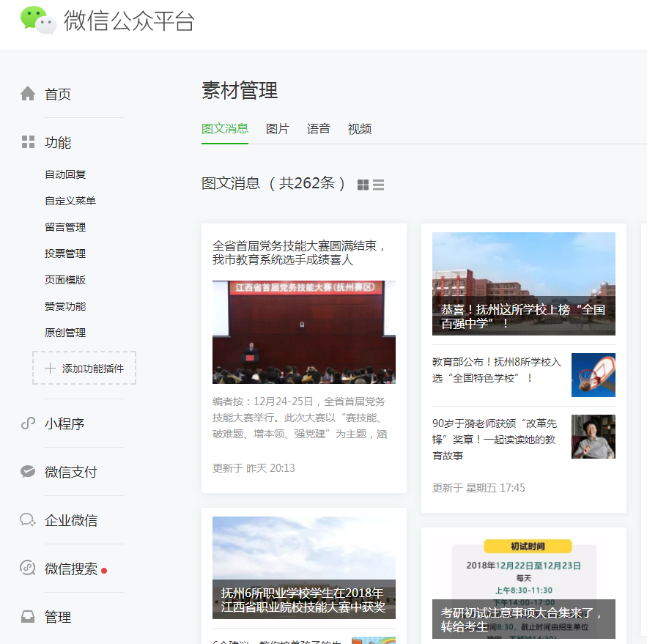Open article 90岁于漪老师获颁改革先锋奖章
Image resolution: width=647 pixels, height=644 pixels.
tap(495, 440)
